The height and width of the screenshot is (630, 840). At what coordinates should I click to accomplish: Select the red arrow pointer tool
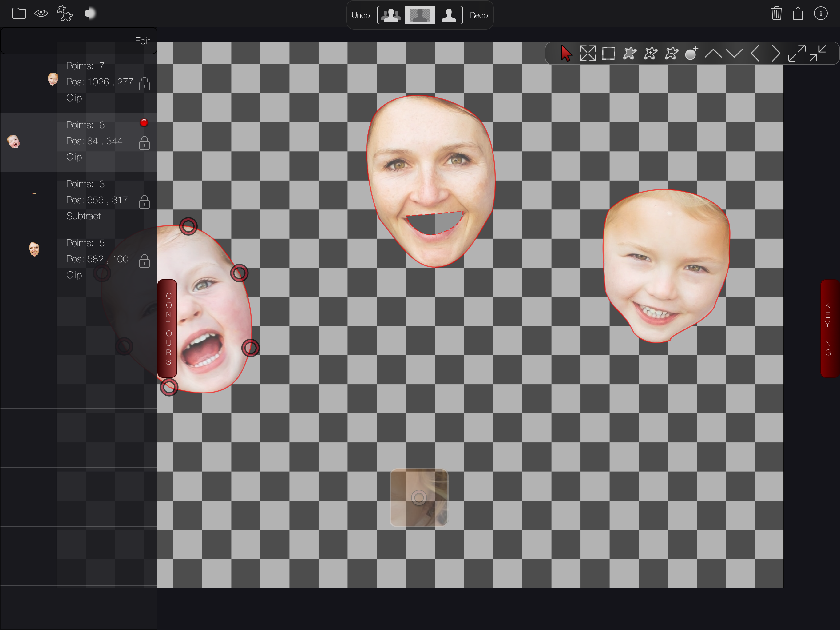pyautogui.click(x=566, y=54)
